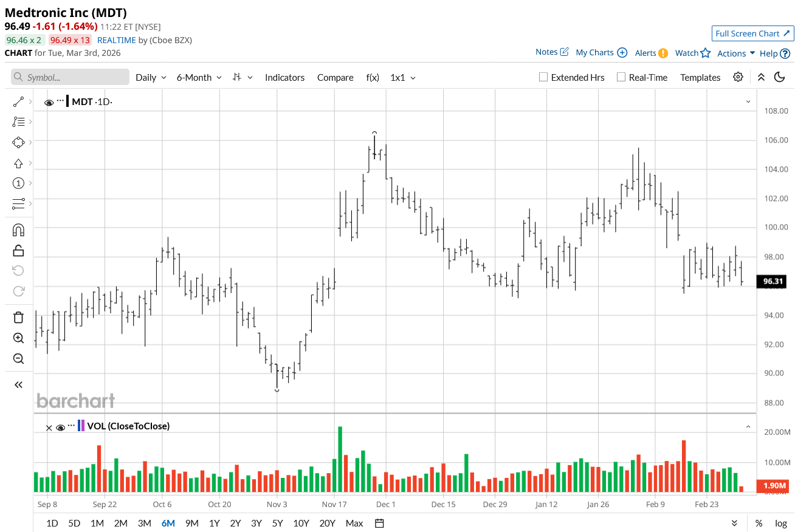795x532 pixels.
Task: Open the bar chart type dropdown
Action: pyautogui.click(x=243, y=77)
